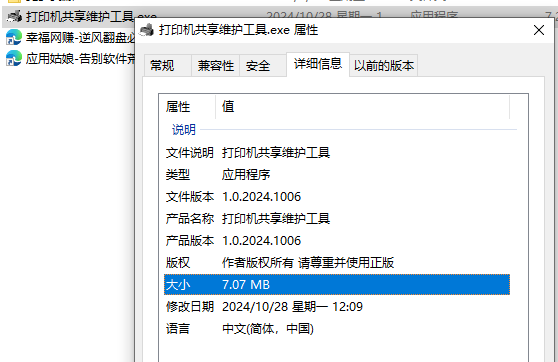
Task: Click the highlighted 大小 7.07 MB row
Action: [337, 285]
